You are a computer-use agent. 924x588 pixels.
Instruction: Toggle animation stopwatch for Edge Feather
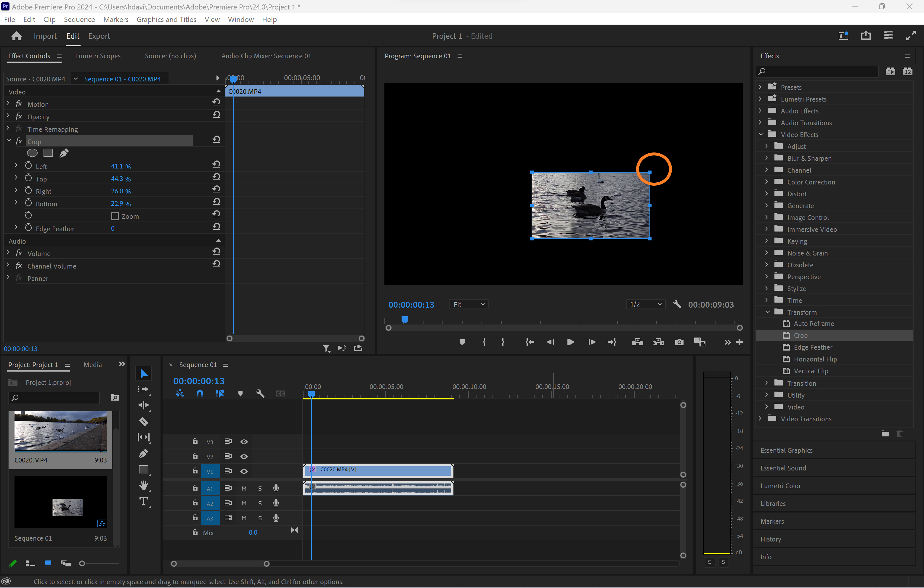(x=28, y=227)
